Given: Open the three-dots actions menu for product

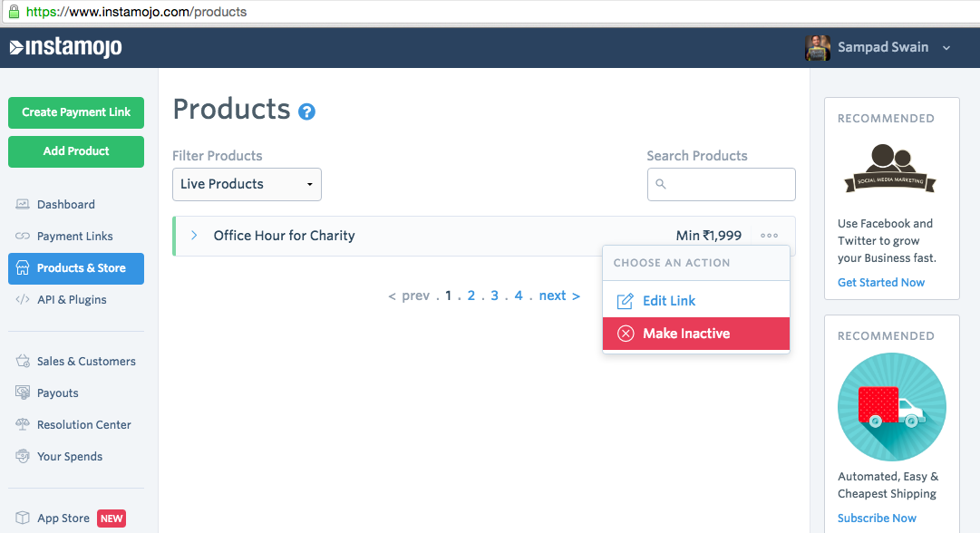Looking at the screenshot, I should 770,236.
